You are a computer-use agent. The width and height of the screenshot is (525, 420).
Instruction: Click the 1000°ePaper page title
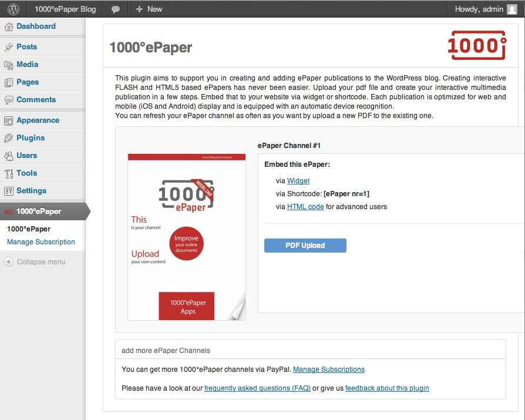(151, 47)
